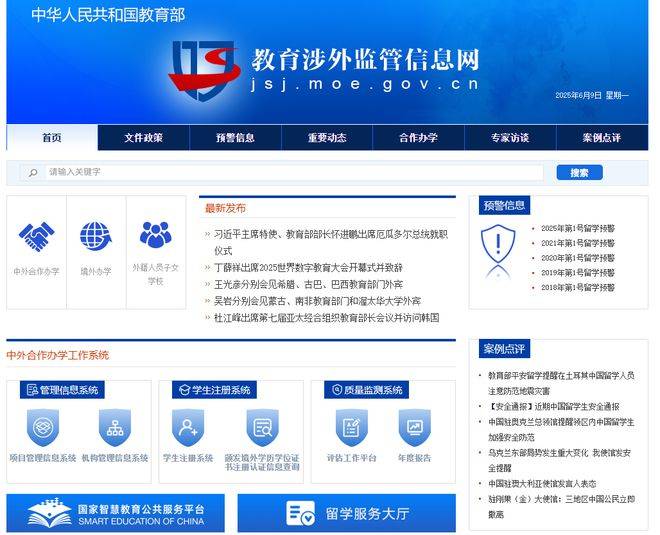Open 颁发境外学历学位证书注册认证信息查询 icon
This screenshot has height=535, width=660.
coord(263,428)
